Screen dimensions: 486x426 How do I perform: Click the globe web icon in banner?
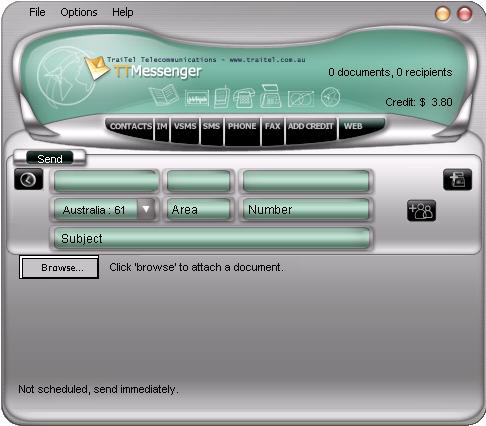click(330, 97)
